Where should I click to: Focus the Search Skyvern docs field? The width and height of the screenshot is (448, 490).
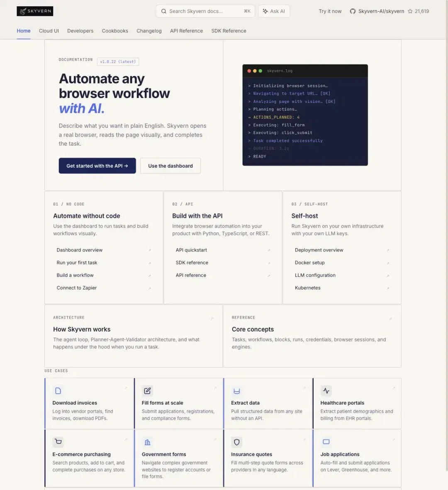(x=205, y=11)
